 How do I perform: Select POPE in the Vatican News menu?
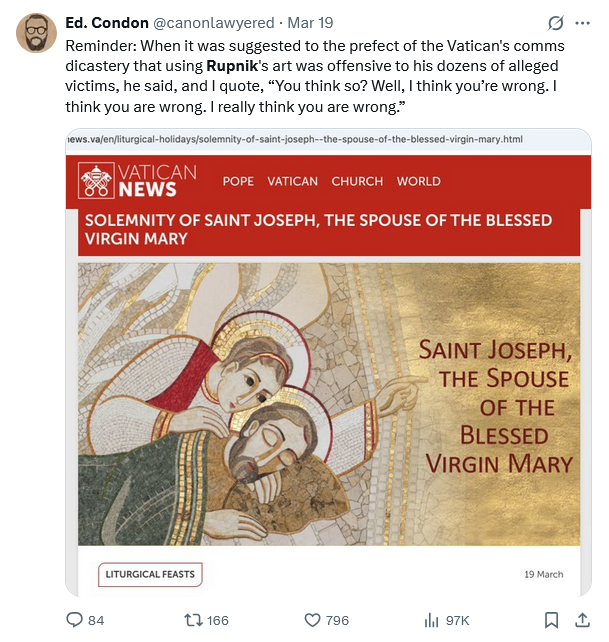coord(238,181)
